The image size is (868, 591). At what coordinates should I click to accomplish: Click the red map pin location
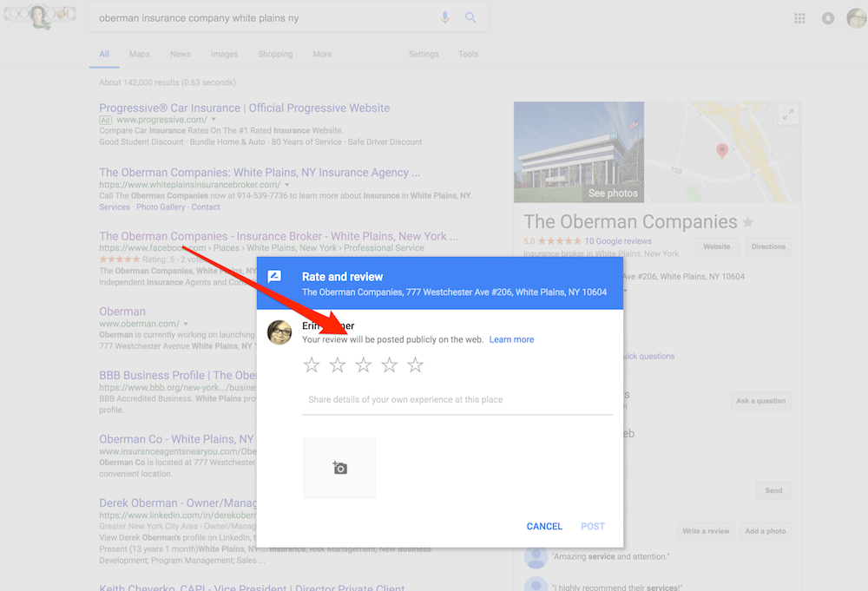[722, 150]
